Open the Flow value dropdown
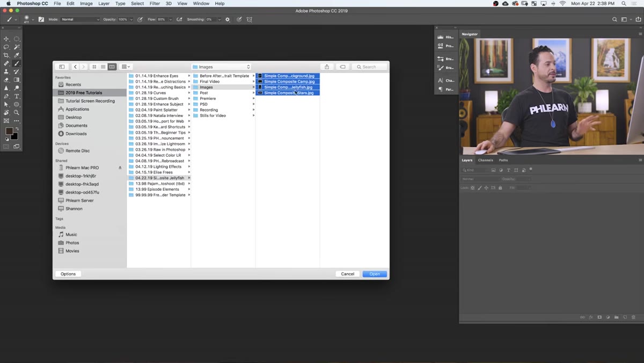The height and width of the screenshot is (363, 644). click(x=170, y=19)
